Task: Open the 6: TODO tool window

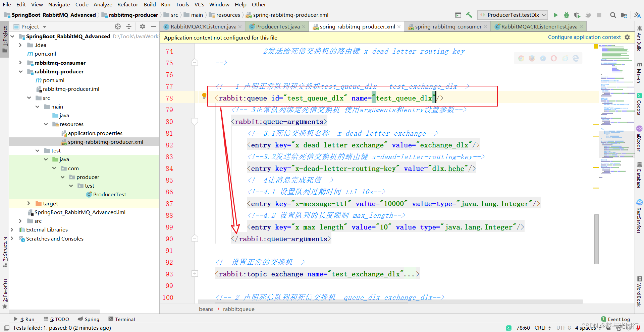Action: (x=56, y=319)
